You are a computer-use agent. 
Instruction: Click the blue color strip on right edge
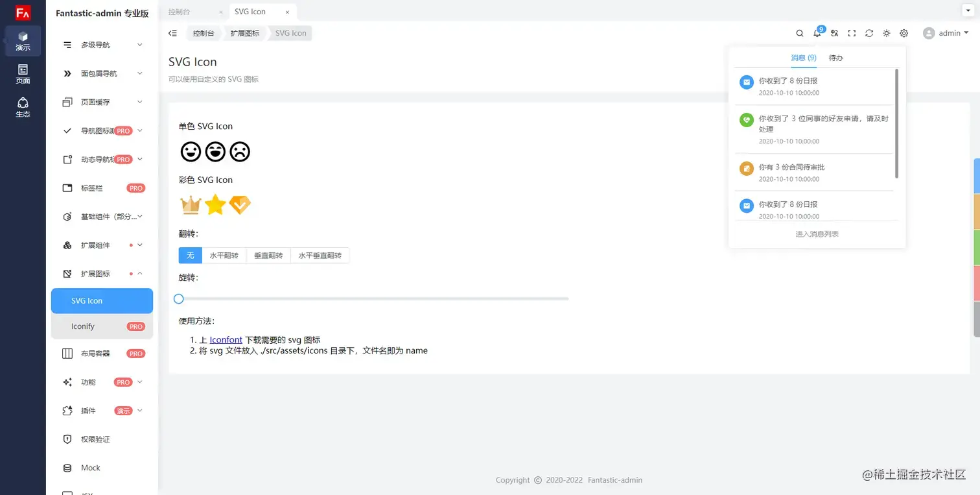pyautogui.click(x=977, y=176)
